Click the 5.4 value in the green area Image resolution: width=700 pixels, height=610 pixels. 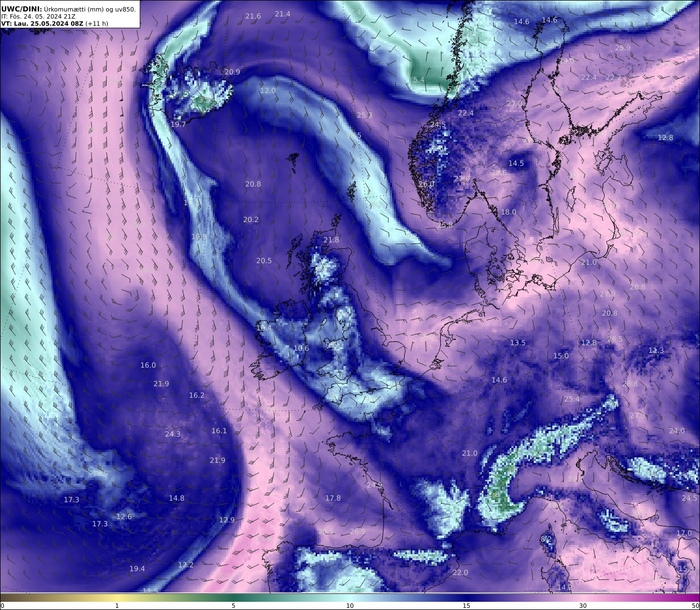click(419, 80)
